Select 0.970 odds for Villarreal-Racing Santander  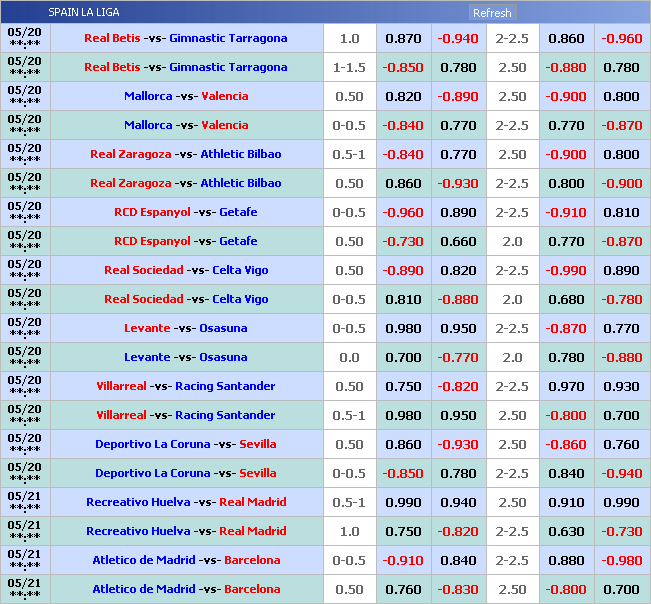(566, 387)
